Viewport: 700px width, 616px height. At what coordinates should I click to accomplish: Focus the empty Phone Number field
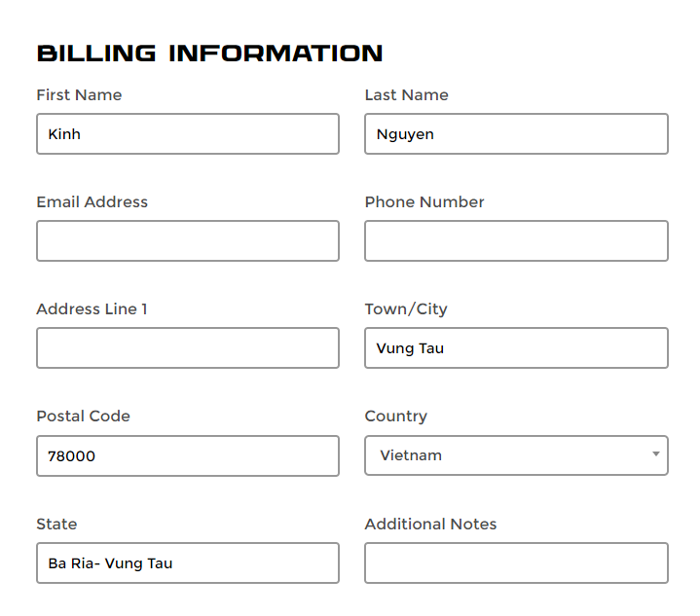(517, 241)
